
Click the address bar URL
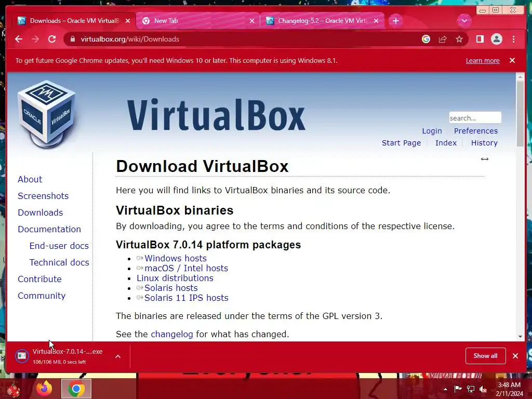tap(129, 39)
